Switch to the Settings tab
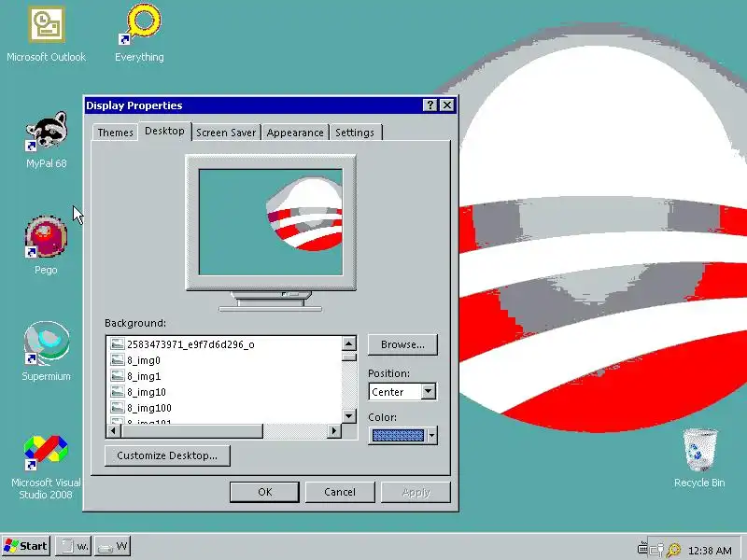Image resolution: width=747 pixels, height=560 pixels. click(x=355, y=133)
